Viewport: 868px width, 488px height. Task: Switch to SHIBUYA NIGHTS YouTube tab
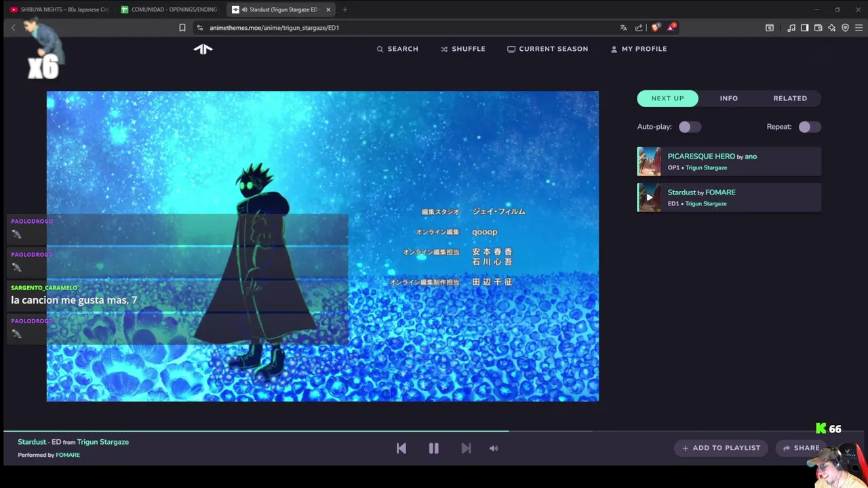[59, 9]
